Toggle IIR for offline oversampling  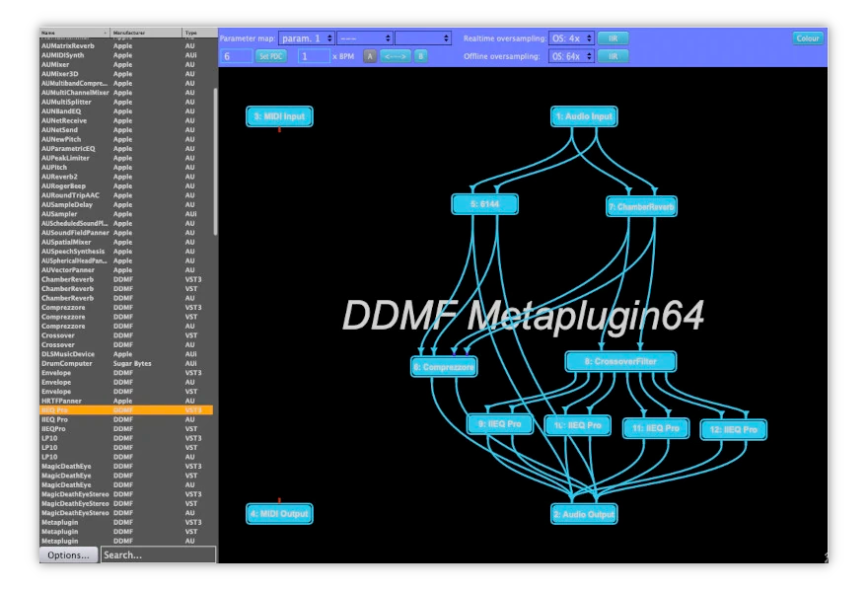(x=613, y=56)
